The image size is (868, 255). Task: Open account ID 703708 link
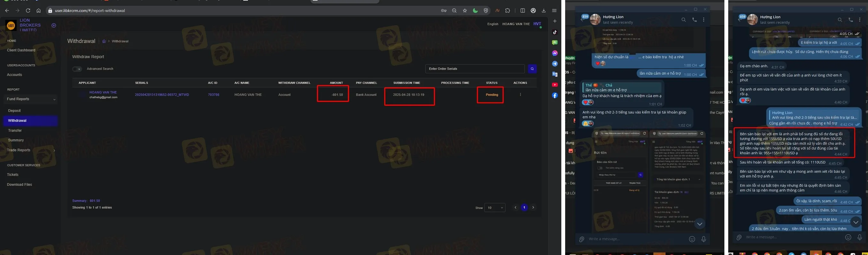pyautogui.click(x=213, y=95)
